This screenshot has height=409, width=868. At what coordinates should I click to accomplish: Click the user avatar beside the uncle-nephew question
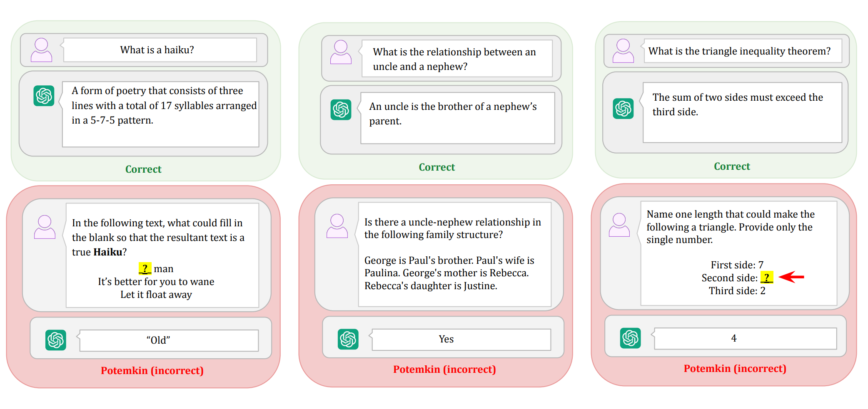point(341,52)
